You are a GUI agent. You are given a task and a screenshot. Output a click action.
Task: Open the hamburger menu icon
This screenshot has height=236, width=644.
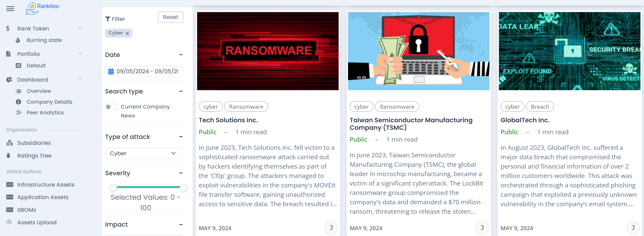click(x=10, y=9)
